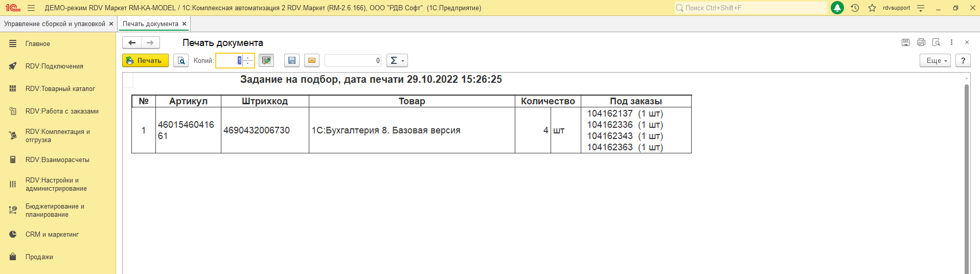Click the chart icon for Бюджетирование
Viewport: 980px width, 274px height.
point(13,210)
